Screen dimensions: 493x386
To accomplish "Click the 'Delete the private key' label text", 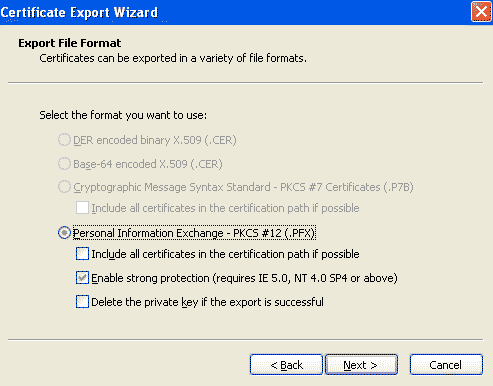I will 207,302.
